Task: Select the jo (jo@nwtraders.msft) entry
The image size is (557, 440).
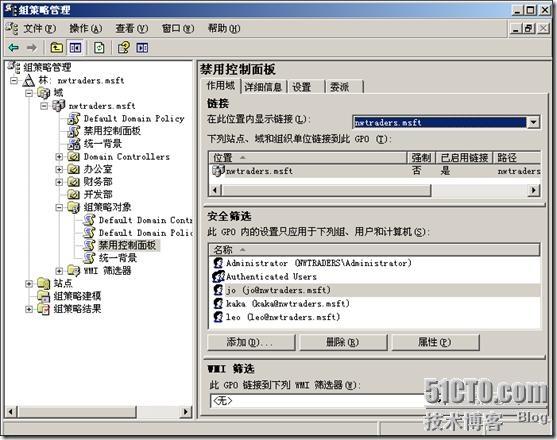Action: (376, 290)
